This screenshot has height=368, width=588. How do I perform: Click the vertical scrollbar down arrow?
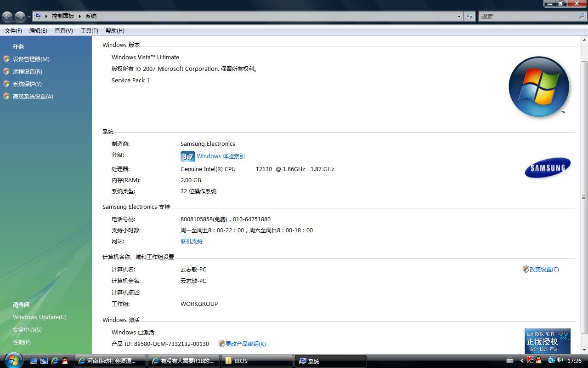pyautogui.click(x=584, y=350)
